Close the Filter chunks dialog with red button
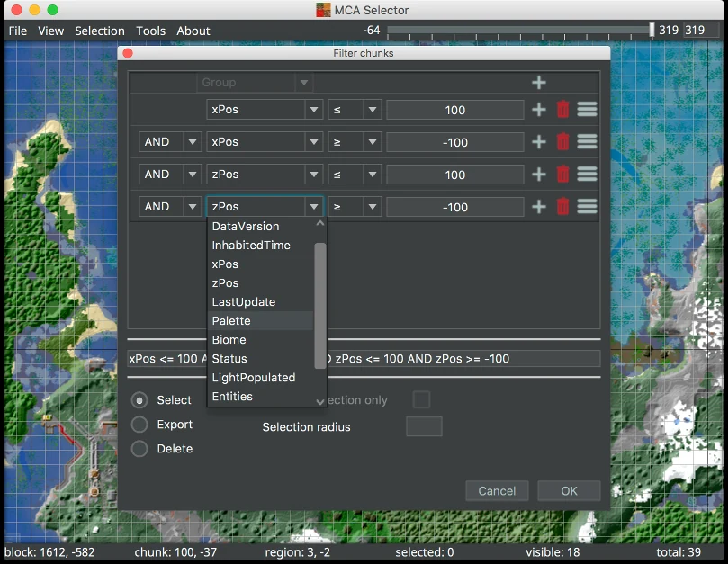The height and width of the screenshot is (564, 728). click(x=128, y=53)
